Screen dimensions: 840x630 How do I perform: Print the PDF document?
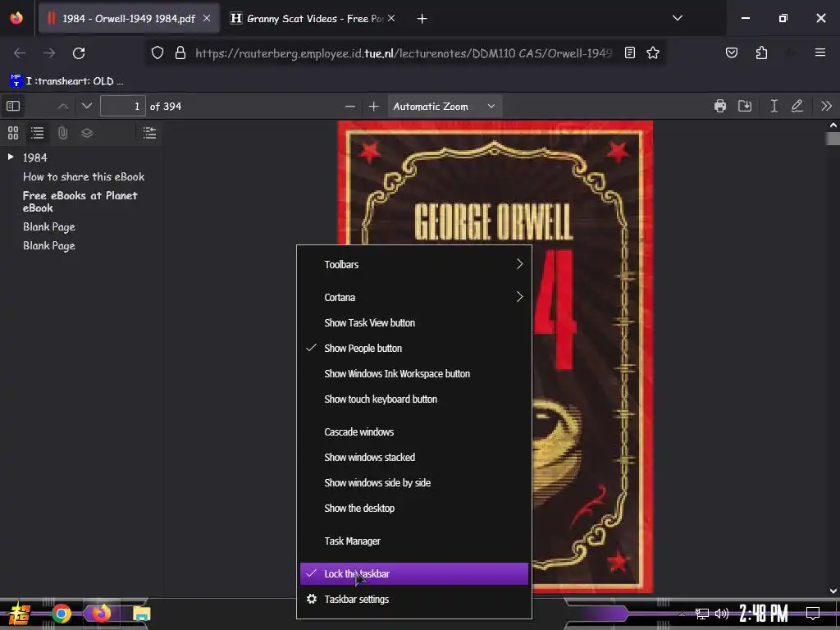[720, 106]
